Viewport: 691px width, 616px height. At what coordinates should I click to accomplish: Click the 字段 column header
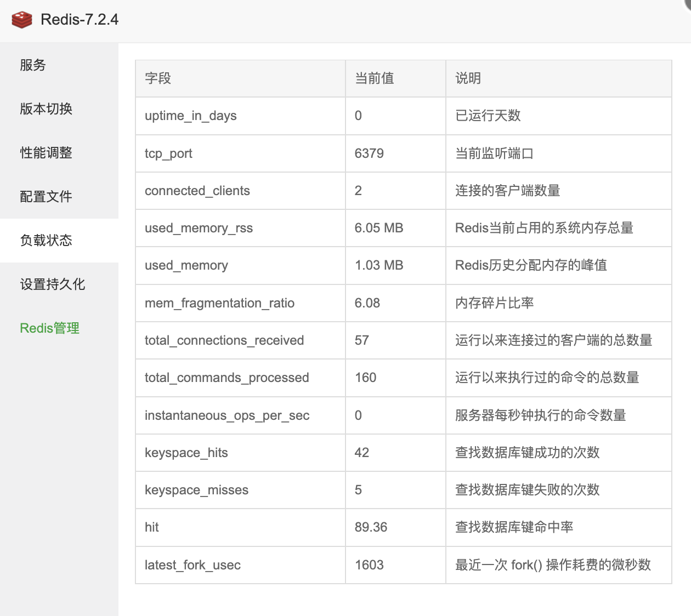coord(240,78)
